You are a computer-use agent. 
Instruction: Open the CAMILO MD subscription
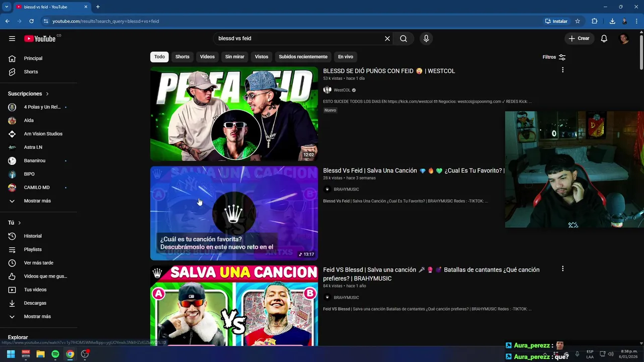(x=39, y=188)
